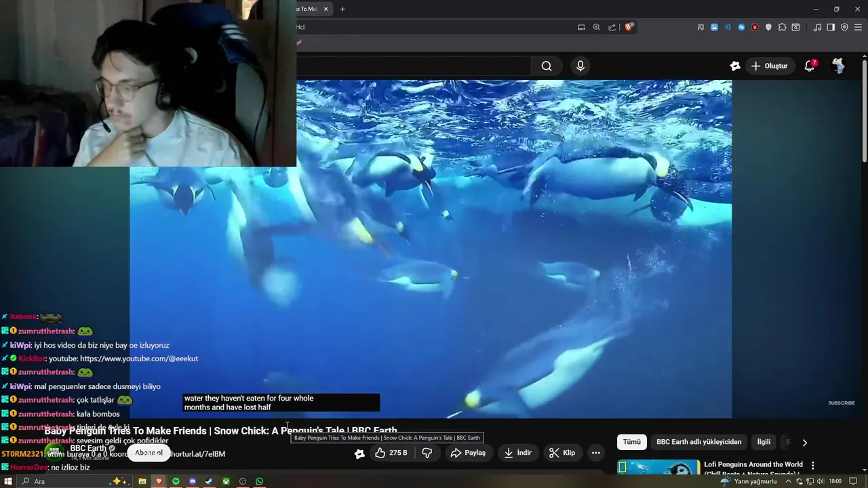The width and height of the screenshot is (868, 488).
Task: Open the red uBlock extension icon
Action: [755, 27]
